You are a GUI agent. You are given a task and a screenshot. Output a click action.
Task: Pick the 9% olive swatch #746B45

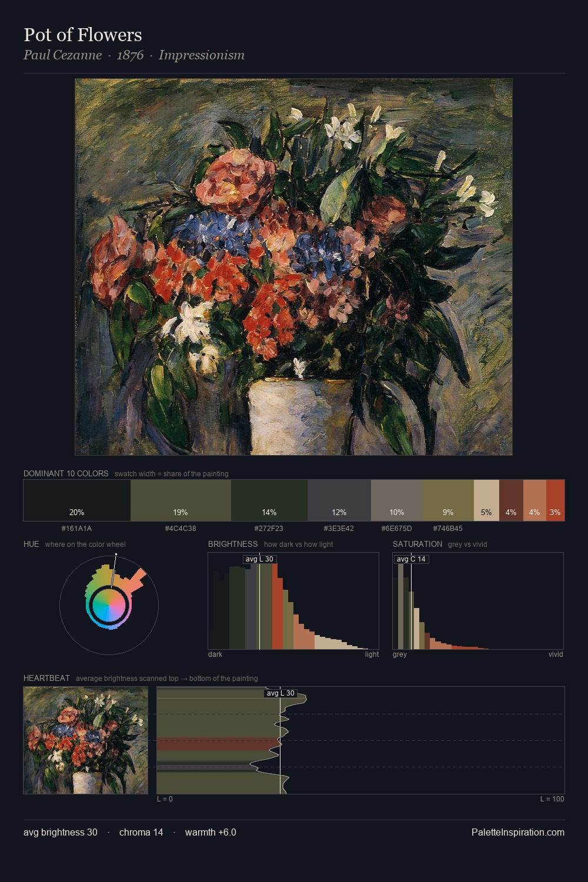[448, 500]
